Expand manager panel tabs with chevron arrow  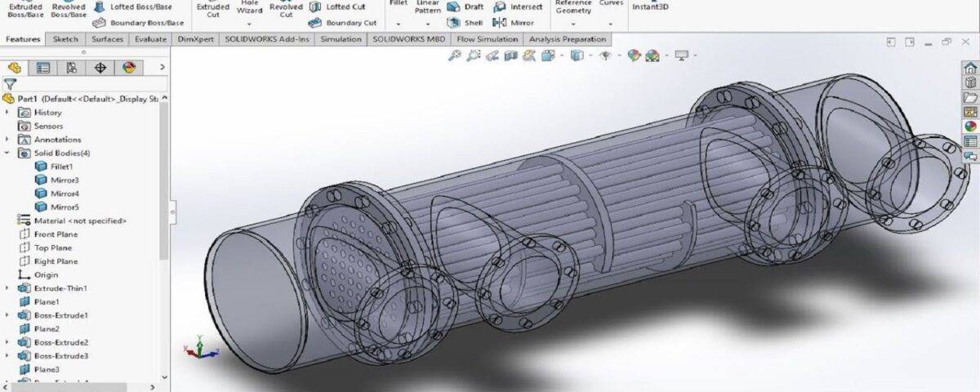click(163, 68)
